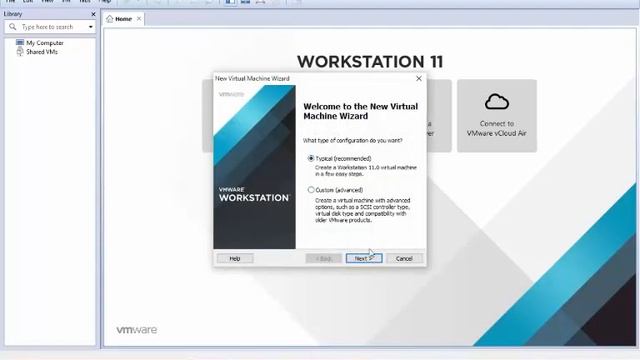The image size is (640, 360).
Task: Select Shared VMs in the Library tree
Action: coord(42,52)
